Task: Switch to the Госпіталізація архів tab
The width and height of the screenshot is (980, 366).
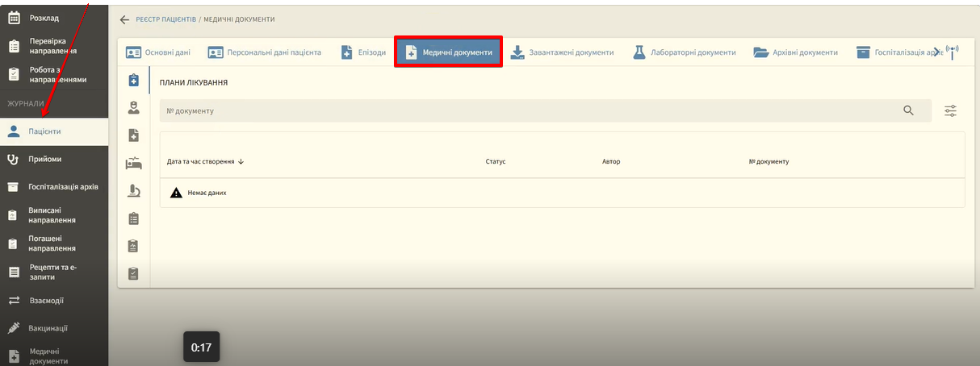Action: point(898,52)
